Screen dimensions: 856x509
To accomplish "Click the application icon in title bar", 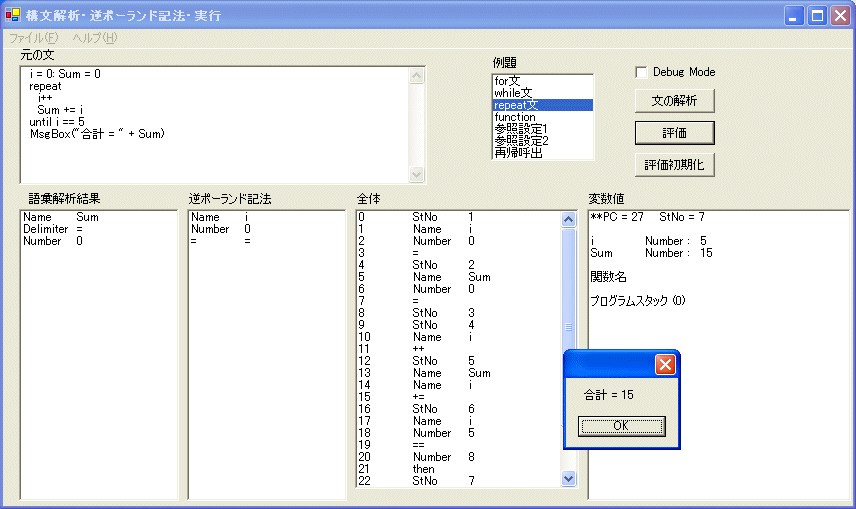I will click(x=13, y=16).
